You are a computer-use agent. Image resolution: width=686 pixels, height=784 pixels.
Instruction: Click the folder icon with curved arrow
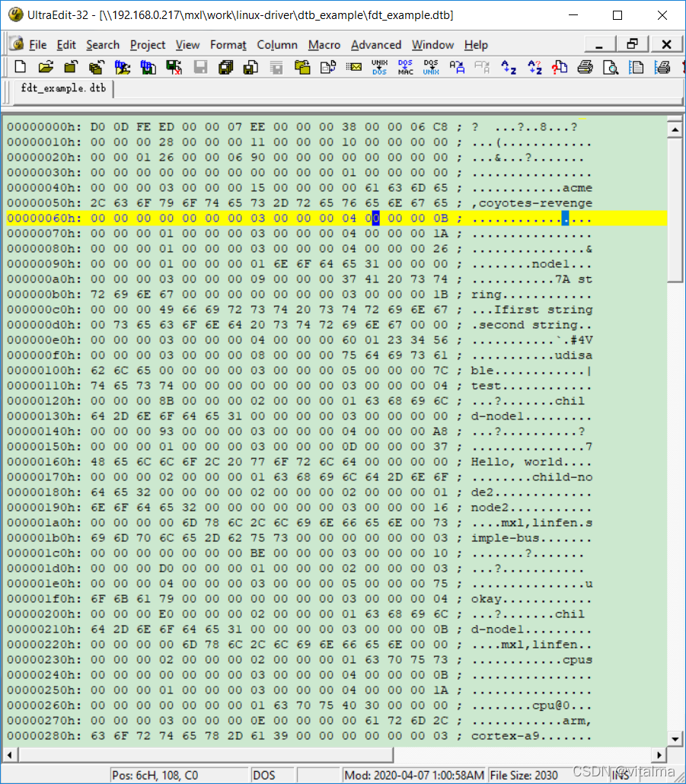(x=97, y=66)
